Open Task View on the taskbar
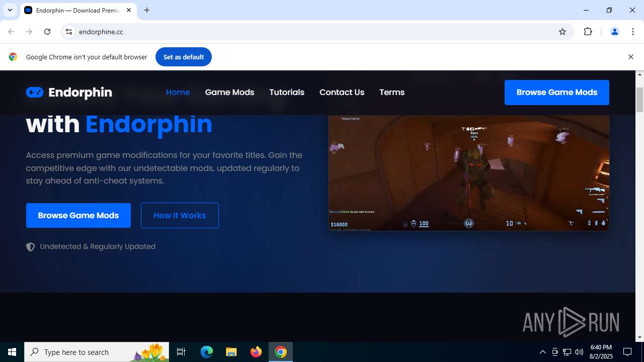The height and width of the screenshot is (362, 644). click(181, 352)
